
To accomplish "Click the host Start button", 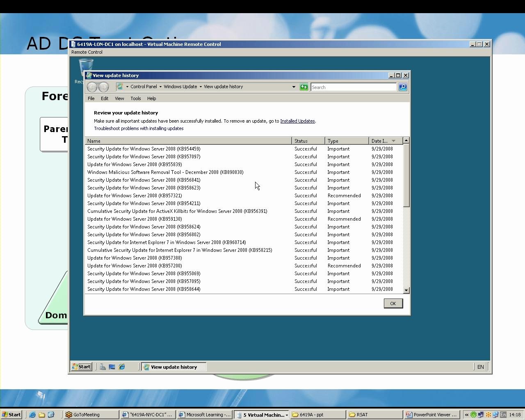I will pyautogui.click(x=11, y=415).
